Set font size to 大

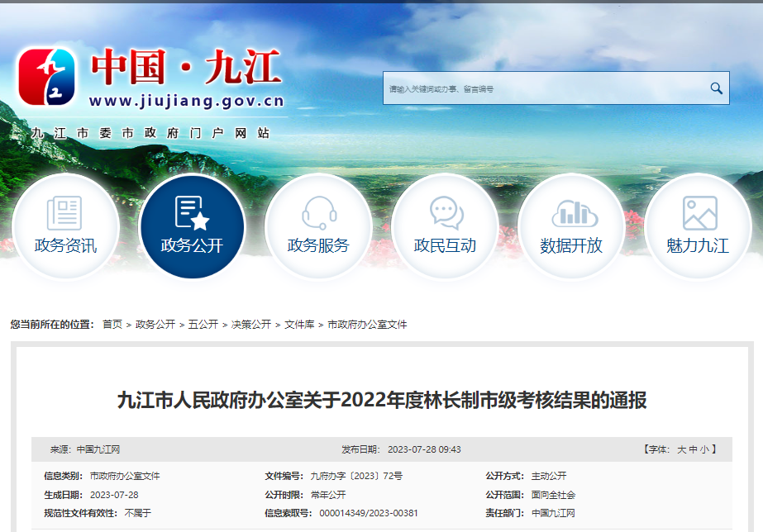click(x=681, y=450)
